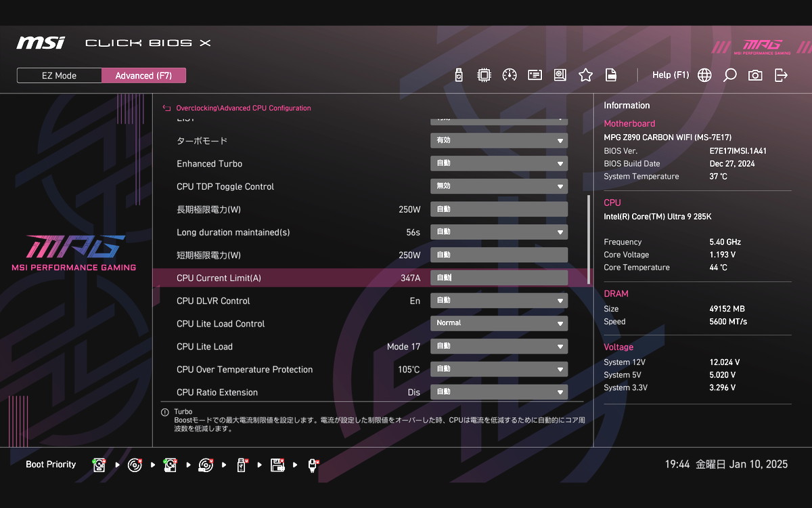Switch to EZ Mode

click(60, 75)
